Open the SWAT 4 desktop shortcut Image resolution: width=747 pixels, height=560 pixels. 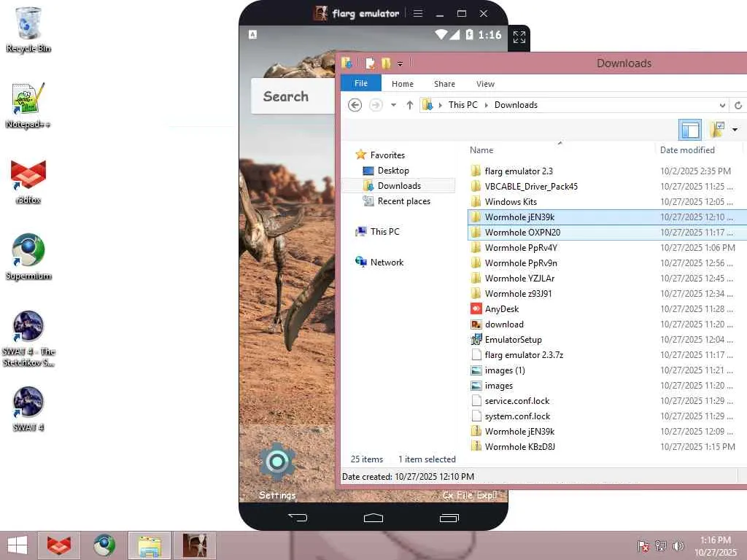tap(28, 408)
